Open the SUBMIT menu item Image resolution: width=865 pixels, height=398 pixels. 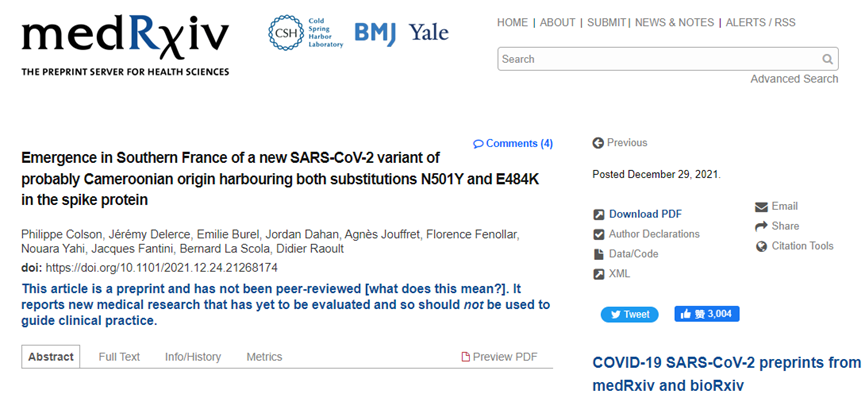pos(606,23)
